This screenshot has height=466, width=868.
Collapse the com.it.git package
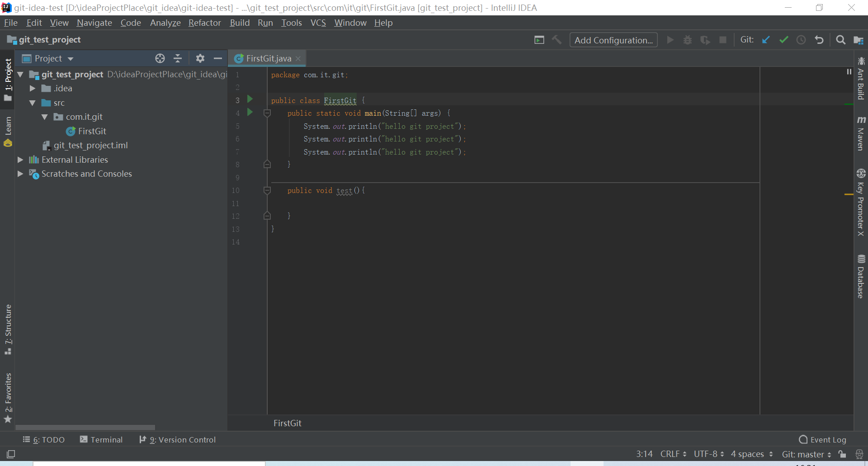pos(45,117)
